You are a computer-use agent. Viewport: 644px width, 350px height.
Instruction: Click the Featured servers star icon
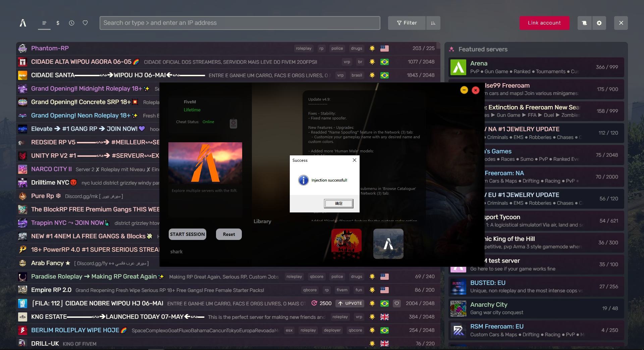click(x=451, y=49)
